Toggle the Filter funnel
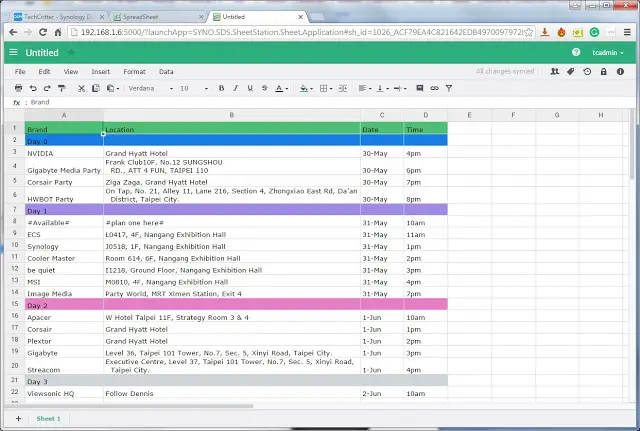Viewport: 640px width, 431px height. pyautogui.click(x=449, y=88)
